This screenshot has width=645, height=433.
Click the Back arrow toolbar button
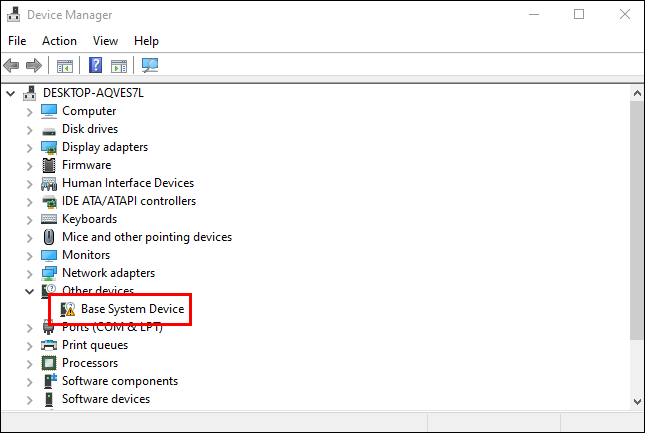pos(11,66)
